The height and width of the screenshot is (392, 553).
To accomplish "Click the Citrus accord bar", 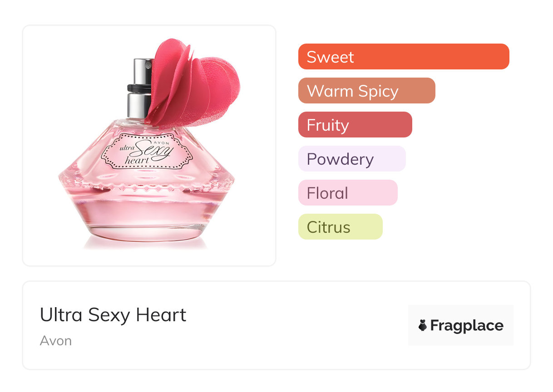I will (340, 227).
